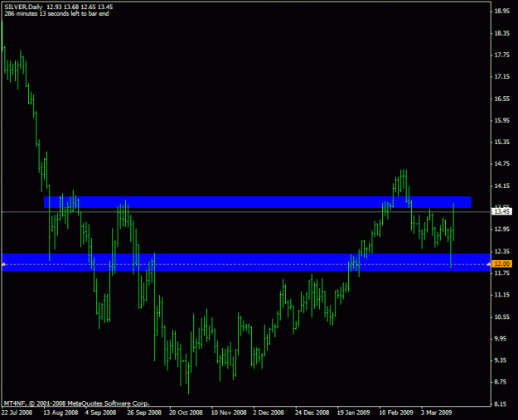Click the 3 Mar 2009 date label
The width and height of the screenshot is (518, 420).
coord(436,413)
